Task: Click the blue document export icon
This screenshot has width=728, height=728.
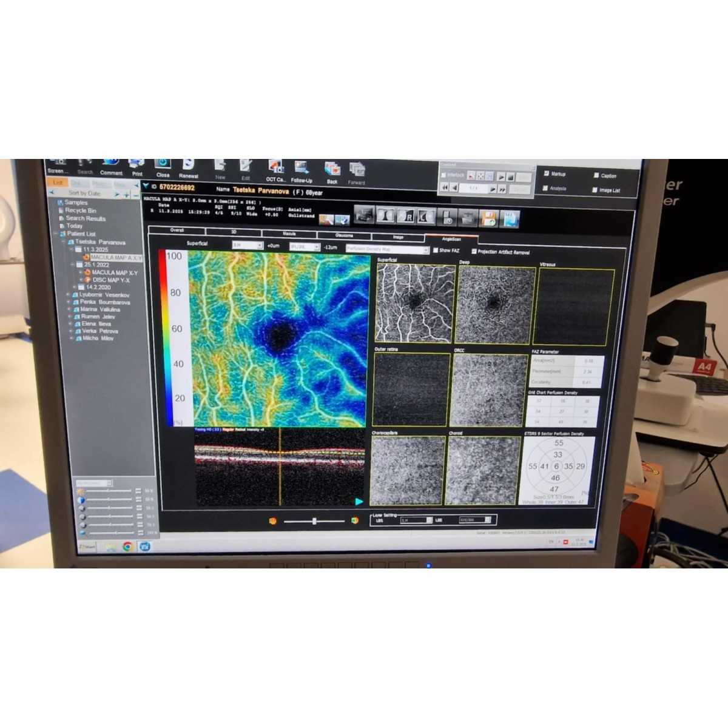Action: click(x=510, y=218)
